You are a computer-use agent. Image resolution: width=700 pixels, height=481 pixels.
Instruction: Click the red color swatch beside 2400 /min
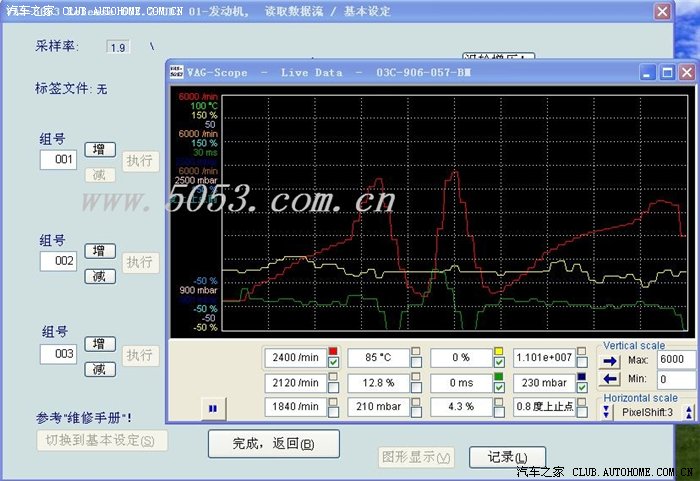[x=333, y=351]
